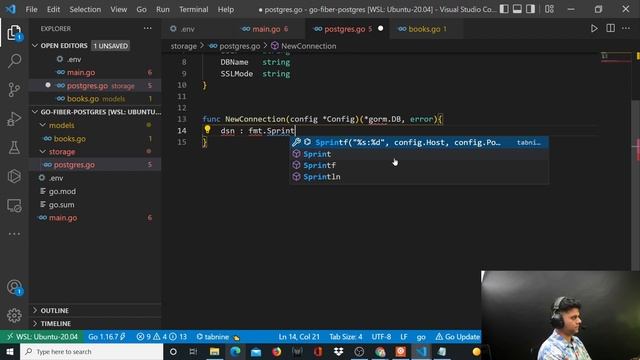
Task: Open the Edit menu
Action: point(53,9)
